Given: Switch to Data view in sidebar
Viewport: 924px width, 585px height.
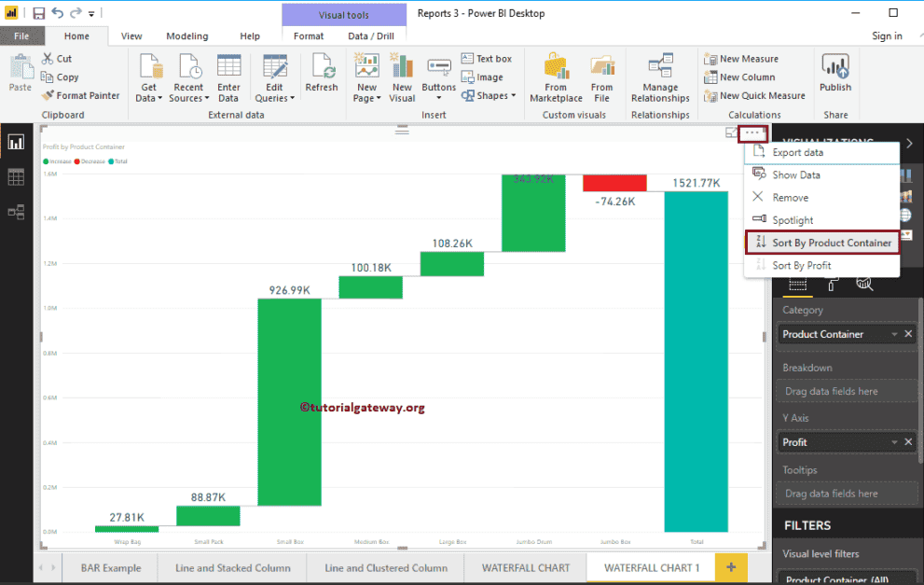Looking at the screenshot, I should (16, 177).
